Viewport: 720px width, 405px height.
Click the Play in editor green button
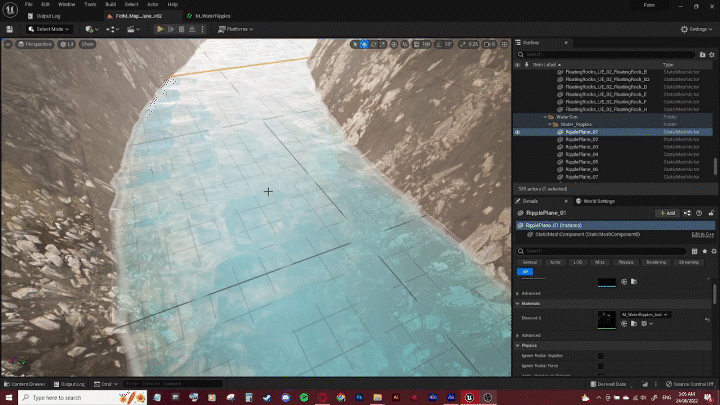(160, 29)
